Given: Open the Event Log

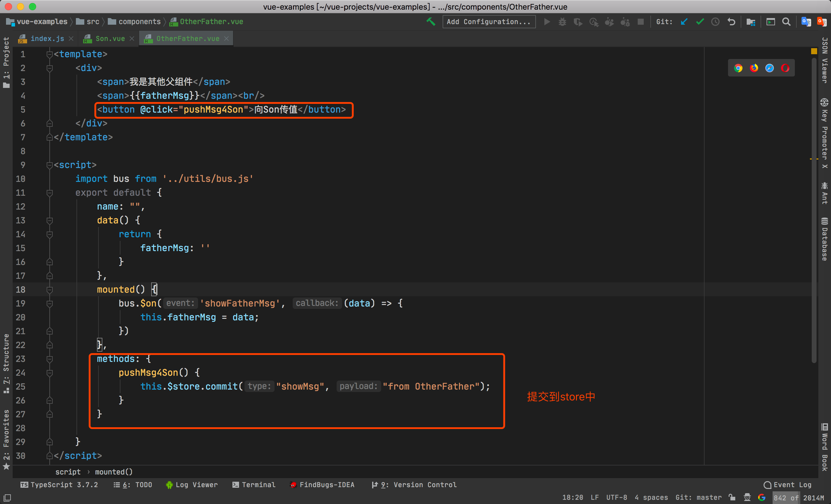Looking at the screenshot, I should pyautogui.click(x=788, y=485).
